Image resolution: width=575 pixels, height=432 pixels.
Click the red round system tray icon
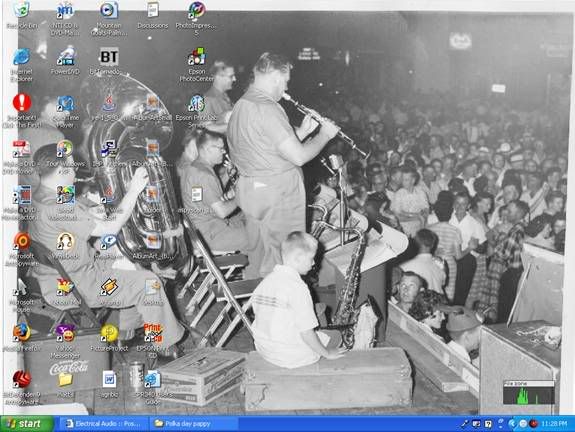click(x=534, y=424)
